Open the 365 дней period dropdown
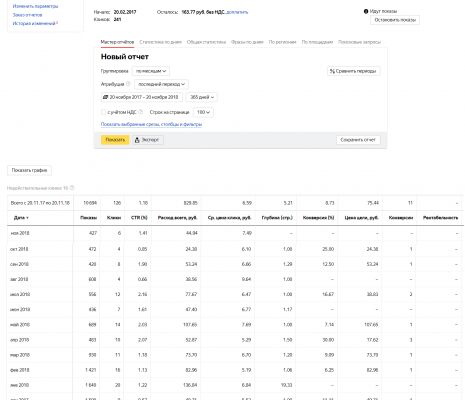Screen dimensions: 465x400 click(x=202, y=97)
